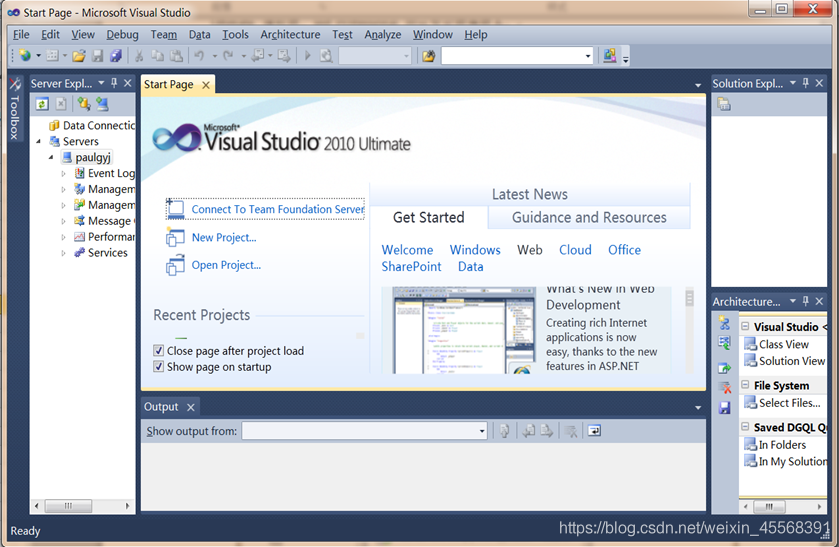839x547 pixels.
Task: Click the New Project toolbar icon
Action: 25,56
